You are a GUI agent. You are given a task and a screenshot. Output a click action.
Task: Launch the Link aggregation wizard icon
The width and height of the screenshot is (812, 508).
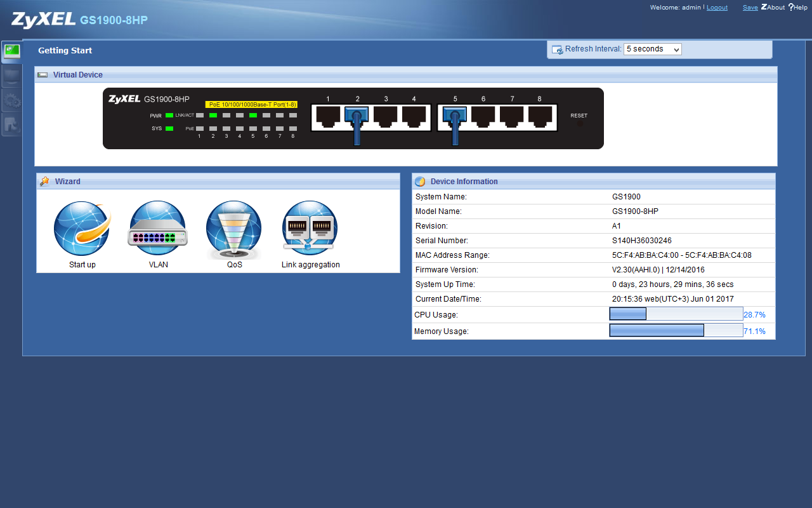[310, 229]
